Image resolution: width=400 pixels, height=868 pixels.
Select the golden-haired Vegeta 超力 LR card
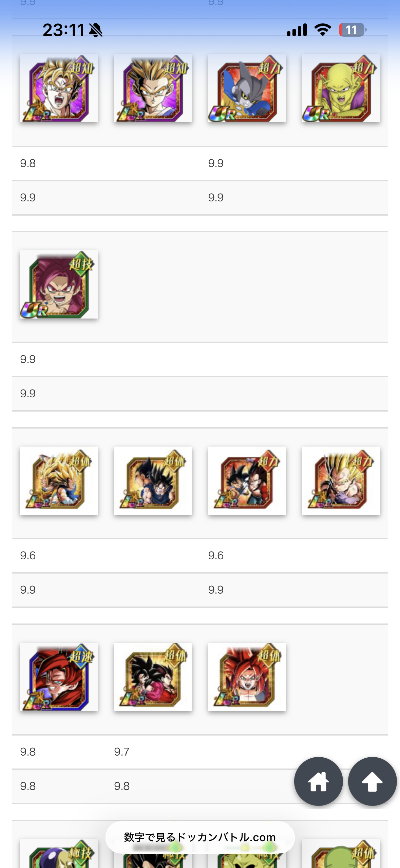tap(341, 481)
